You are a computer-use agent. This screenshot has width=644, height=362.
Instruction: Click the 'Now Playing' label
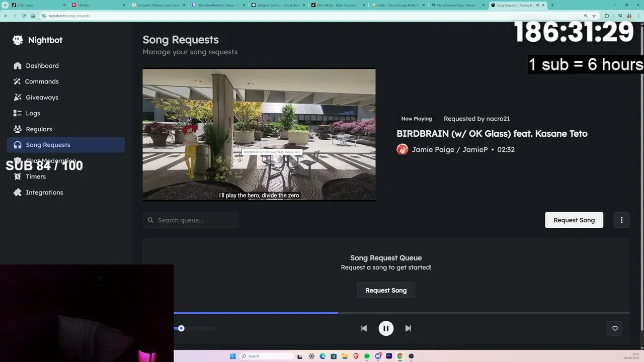point(417,119)
